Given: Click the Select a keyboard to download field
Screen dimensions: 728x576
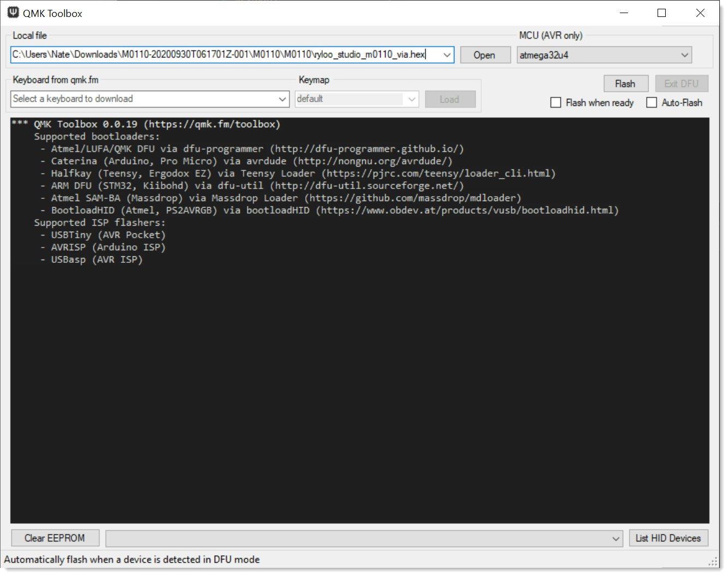Looking at the screenshot, I should (x=142, y=99).
